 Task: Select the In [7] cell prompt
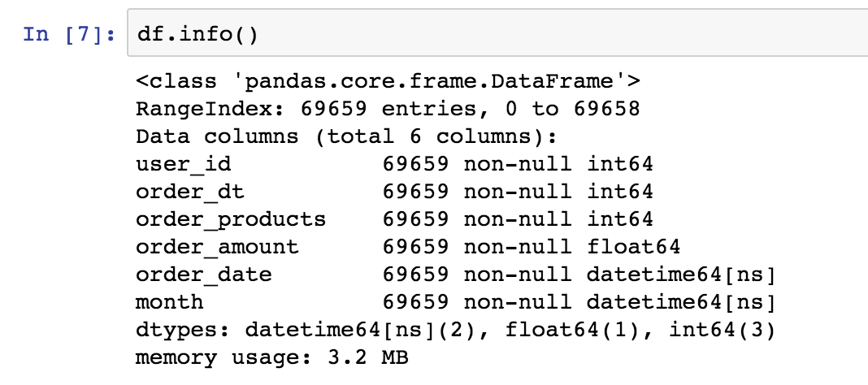pos(70,35)
